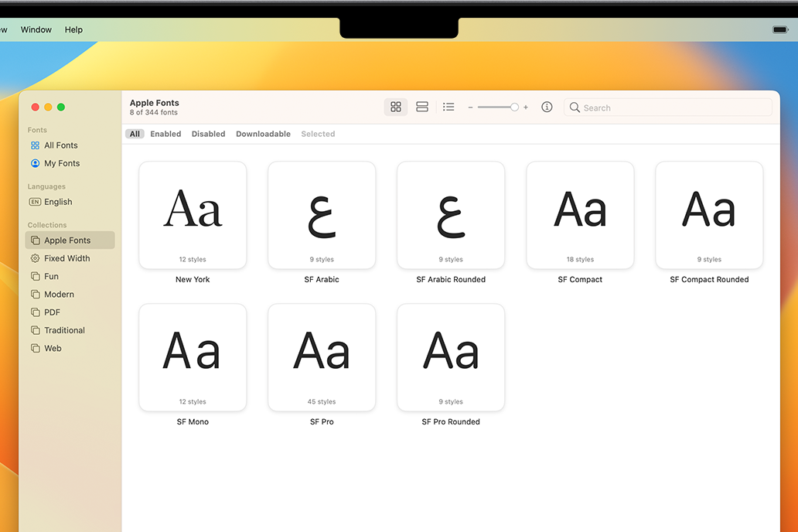Open My Fonts in sidebar
798x532 pixels.
(70, 163)
